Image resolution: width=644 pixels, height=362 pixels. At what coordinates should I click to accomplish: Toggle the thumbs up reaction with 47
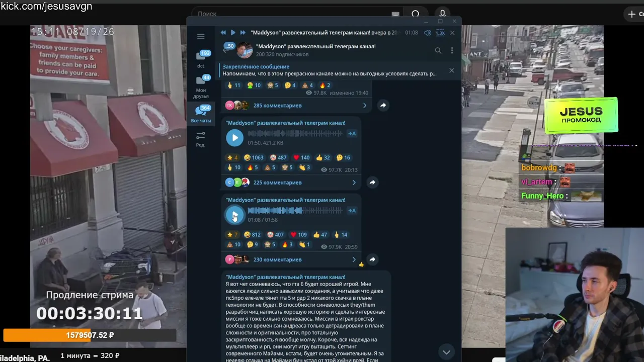320,234
